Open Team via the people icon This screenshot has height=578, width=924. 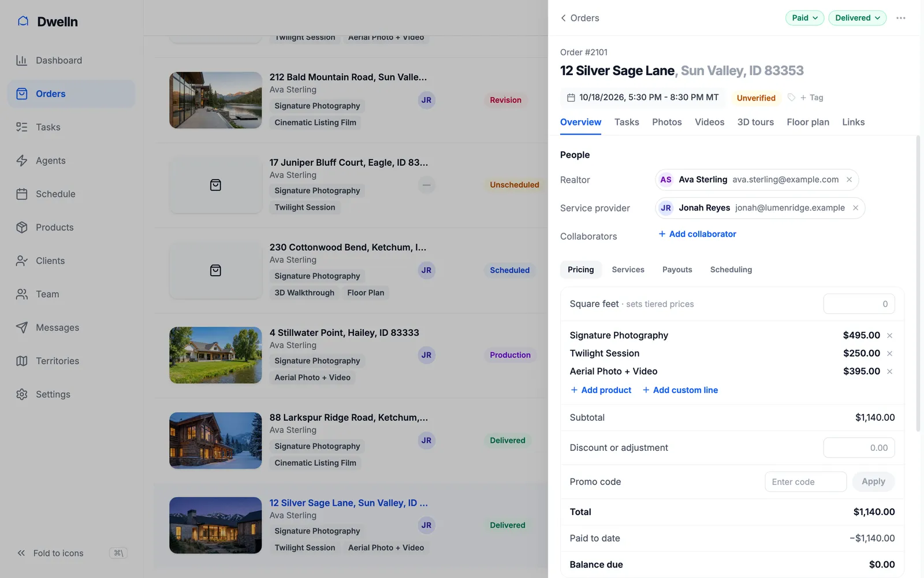coord(22,294)
